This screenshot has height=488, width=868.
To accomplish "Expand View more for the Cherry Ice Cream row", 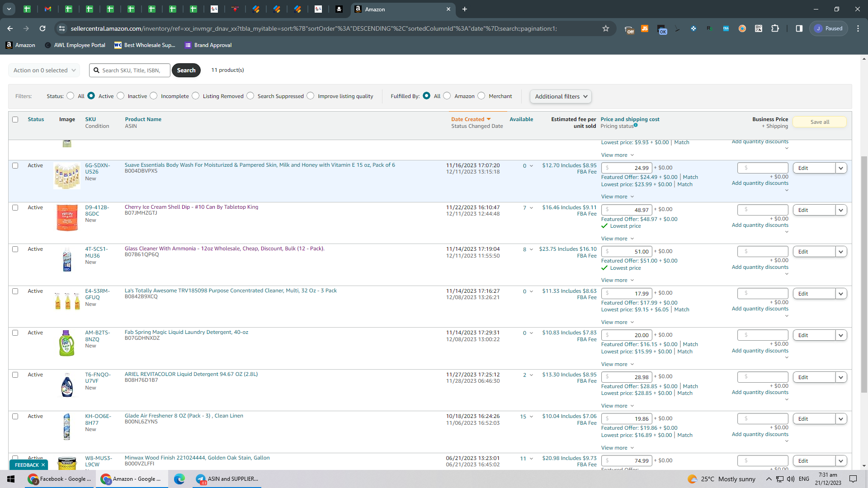I will pos(618,239).
